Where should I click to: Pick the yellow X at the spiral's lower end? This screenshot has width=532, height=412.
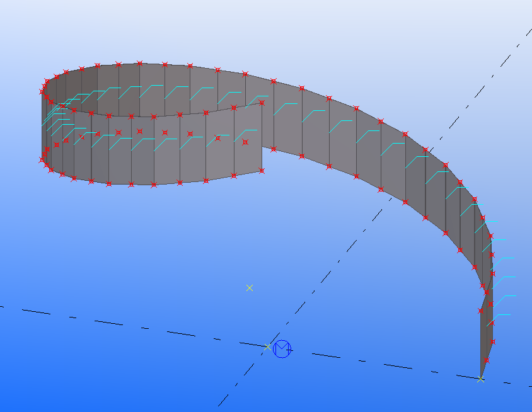coord(480,379)
